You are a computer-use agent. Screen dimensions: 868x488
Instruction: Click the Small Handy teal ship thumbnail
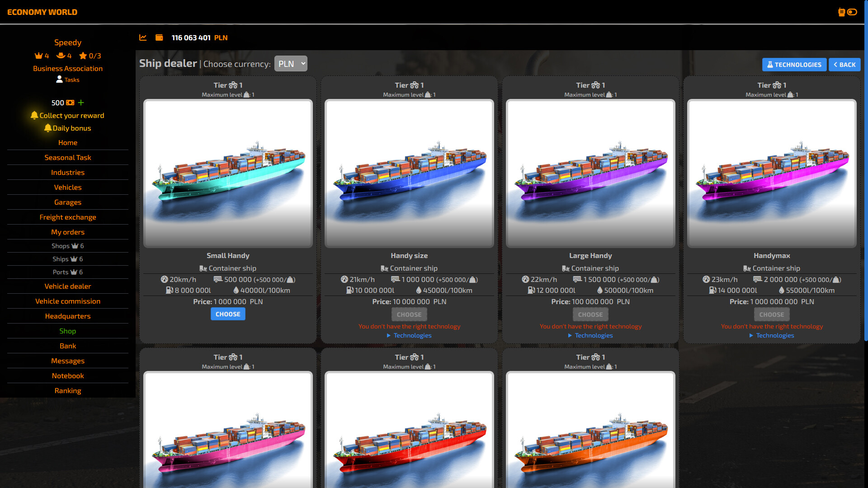coord(228,174)
